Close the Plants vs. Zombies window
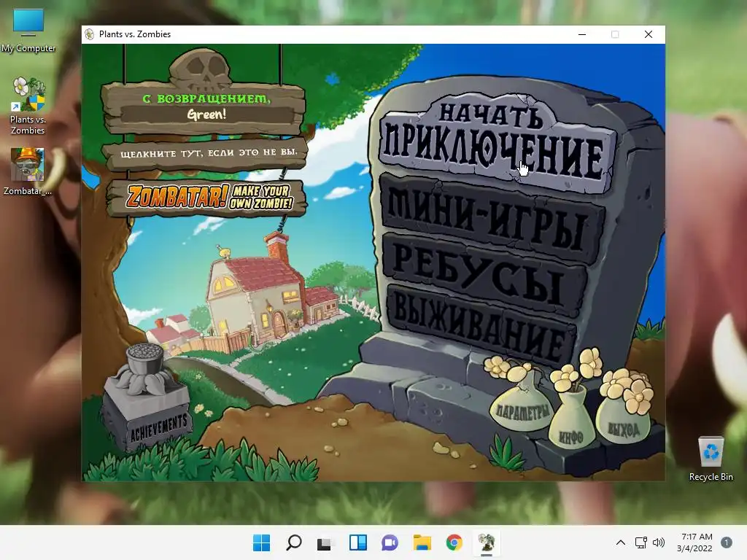This screenshot has width=747, height=560. 649,34
